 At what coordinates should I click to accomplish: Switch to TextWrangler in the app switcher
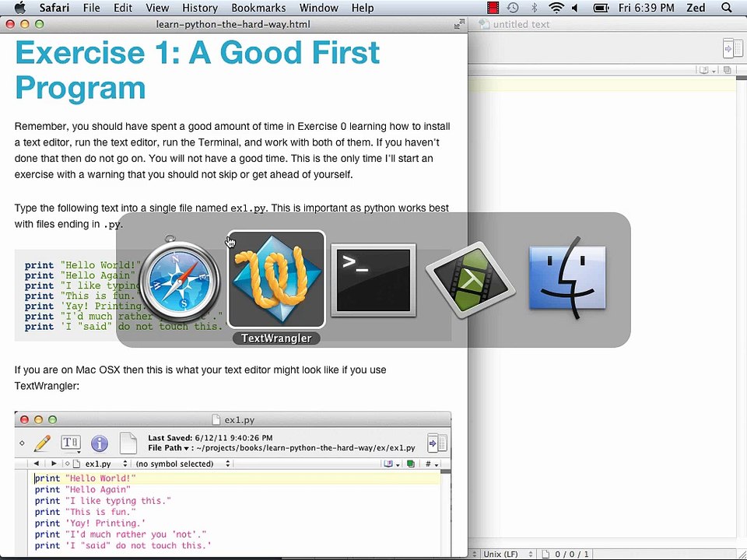click(x=276, y=280)
